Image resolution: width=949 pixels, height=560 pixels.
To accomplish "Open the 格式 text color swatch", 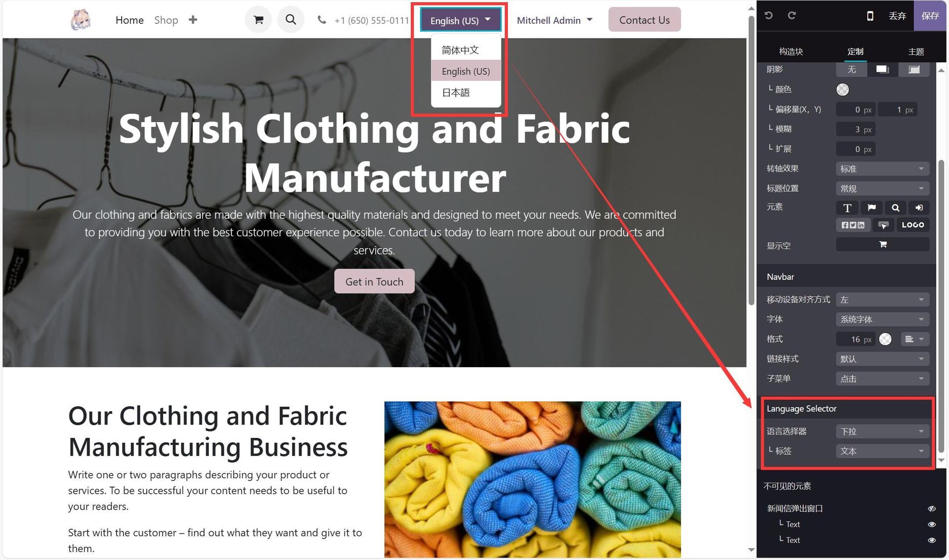I will click(x=885, y=339).
